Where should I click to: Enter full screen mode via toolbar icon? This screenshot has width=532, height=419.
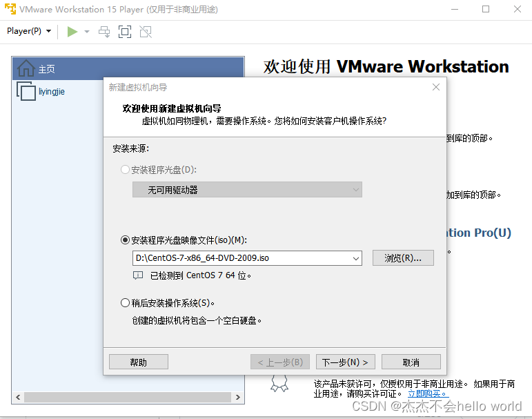click(x=125, y=32)
